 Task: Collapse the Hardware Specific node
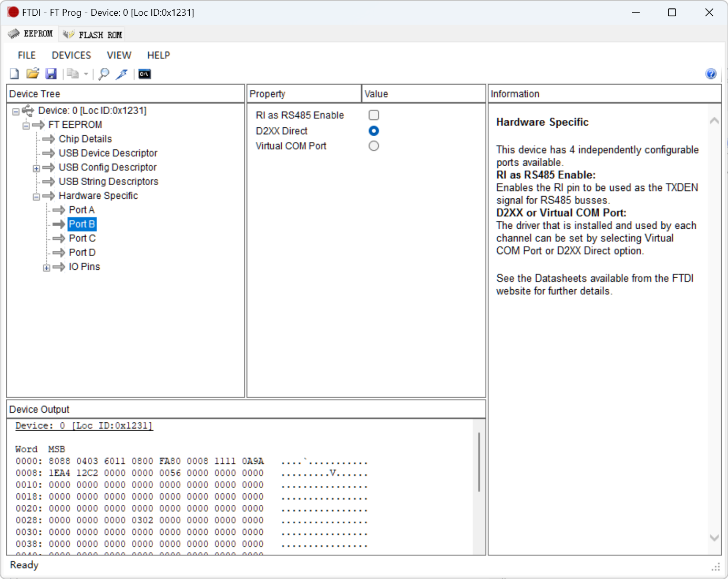[x=36, y=197]
